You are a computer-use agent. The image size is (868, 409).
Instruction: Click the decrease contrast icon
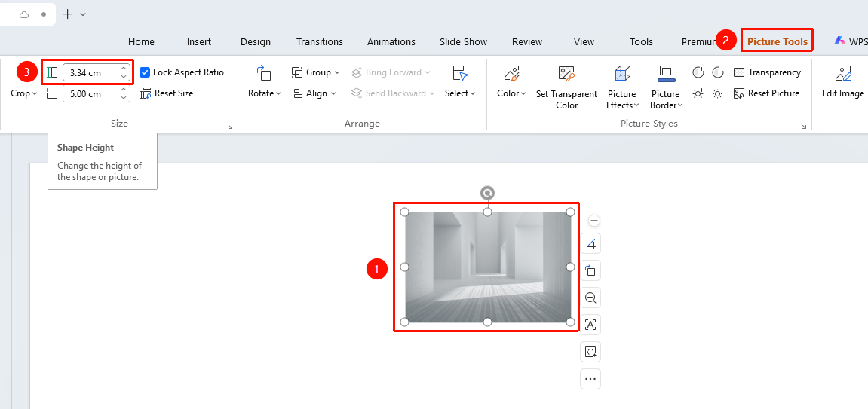718,72
